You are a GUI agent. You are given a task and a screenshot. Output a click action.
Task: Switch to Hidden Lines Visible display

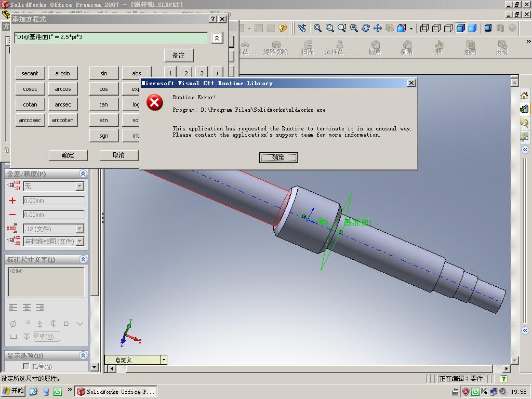pos(436,28)
